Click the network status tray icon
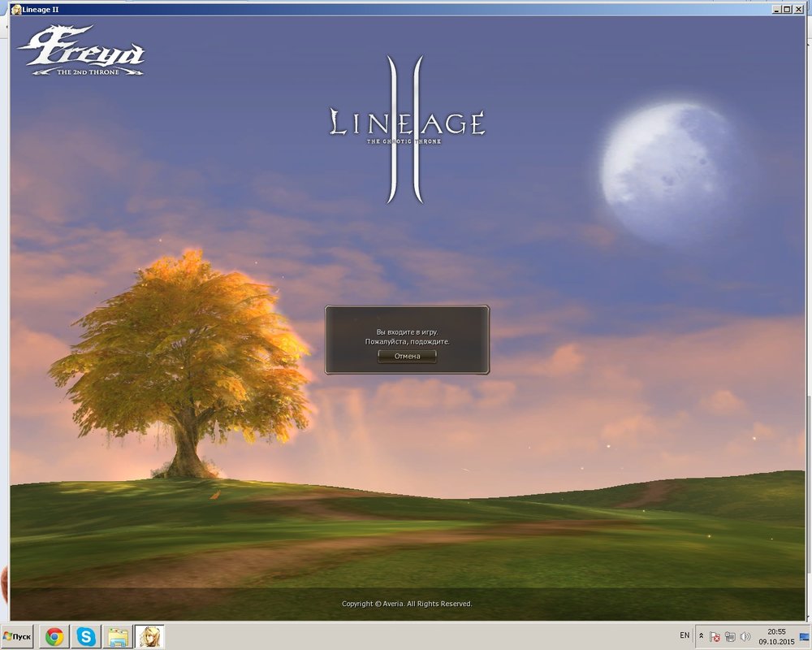812x650 pixels. (730, 637)
